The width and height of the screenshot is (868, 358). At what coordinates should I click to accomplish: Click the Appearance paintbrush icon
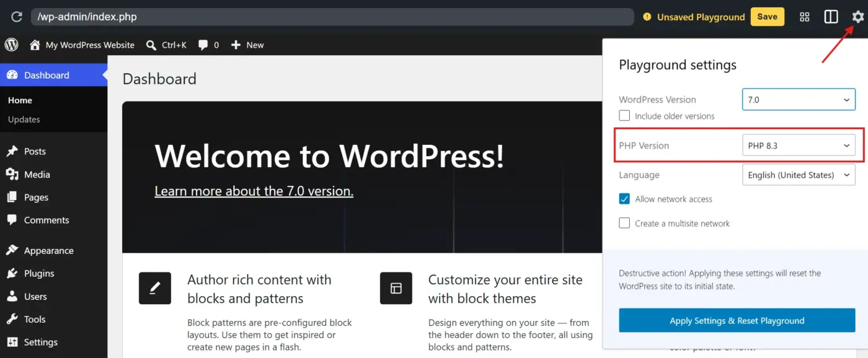12,250
